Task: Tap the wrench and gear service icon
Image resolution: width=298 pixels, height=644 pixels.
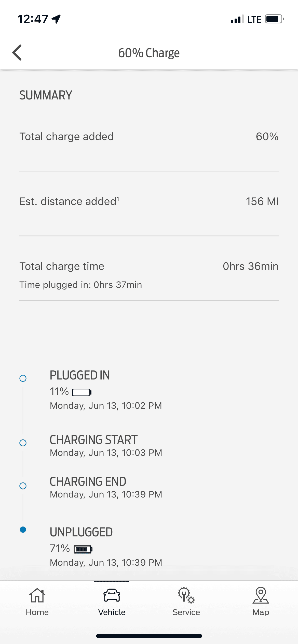Action: (186, 595)
